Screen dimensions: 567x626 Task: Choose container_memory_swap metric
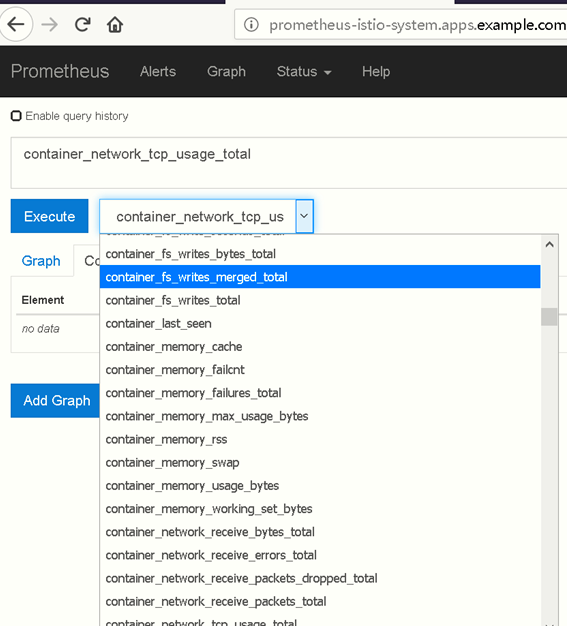pyautogui.click(x=320, y=462)
